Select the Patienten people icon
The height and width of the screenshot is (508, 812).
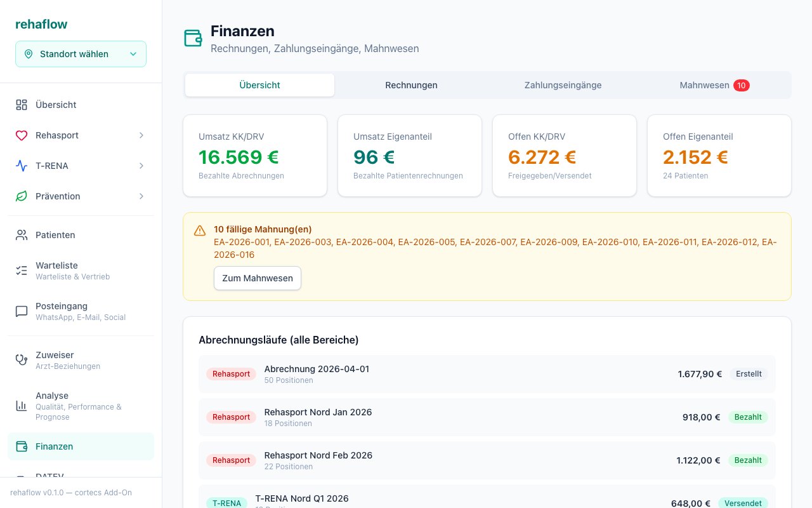point(21,235)
